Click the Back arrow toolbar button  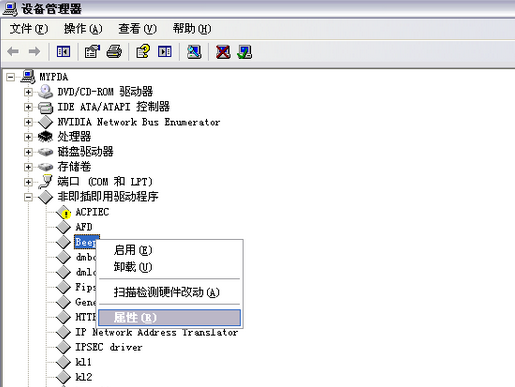pyautogui.click(x=13, y=52)
